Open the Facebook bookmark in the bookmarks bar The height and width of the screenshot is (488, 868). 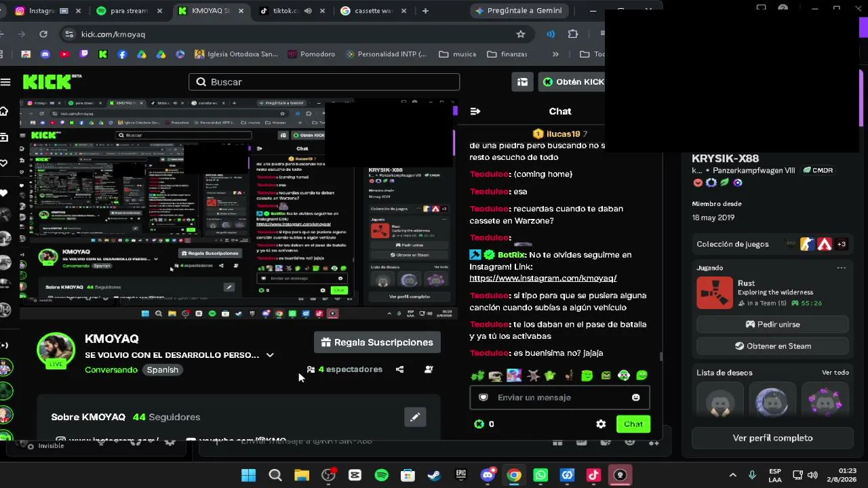(122, 54)
